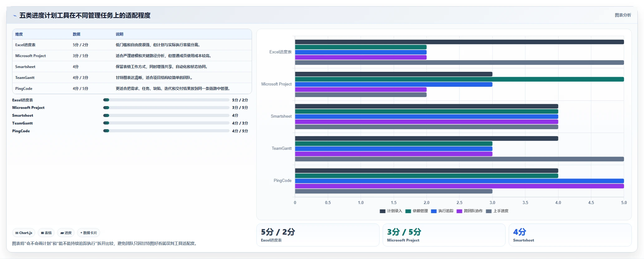Click the Excel进度表 计划录入 dark chart bar
Viewport: 644px width, 259px height.
click(x=459, y=42)
